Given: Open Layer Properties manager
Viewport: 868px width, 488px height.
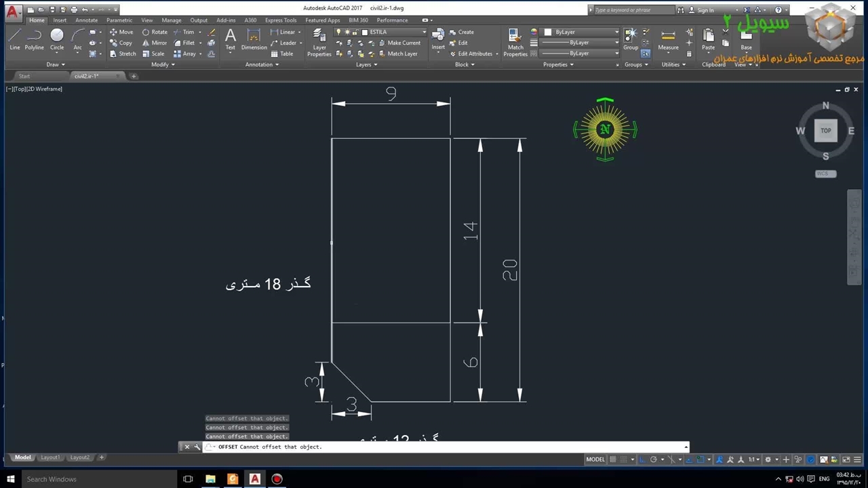Looking at the screenshot, I should tap(319, 42).
